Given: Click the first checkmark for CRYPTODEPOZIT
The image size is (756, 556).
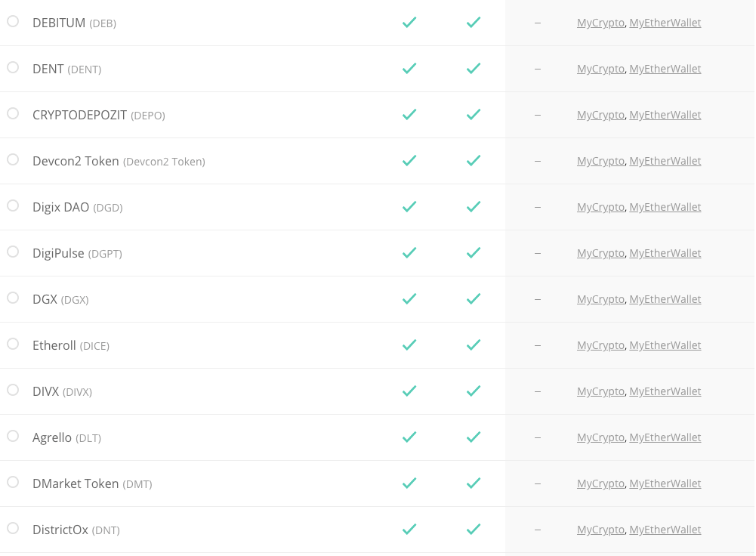Looking at the screenshot, I should point(409,115).
